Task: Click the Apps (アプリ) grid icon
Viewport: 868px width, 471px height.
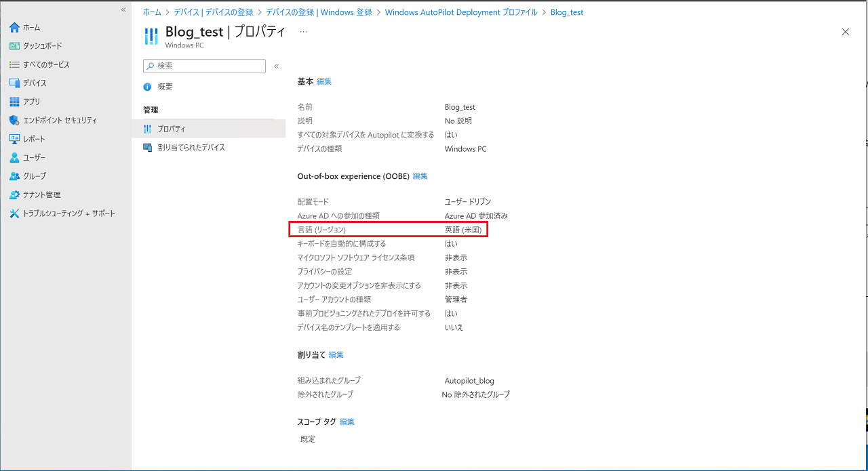Action: pyautogui.click(x=14, y=102)
